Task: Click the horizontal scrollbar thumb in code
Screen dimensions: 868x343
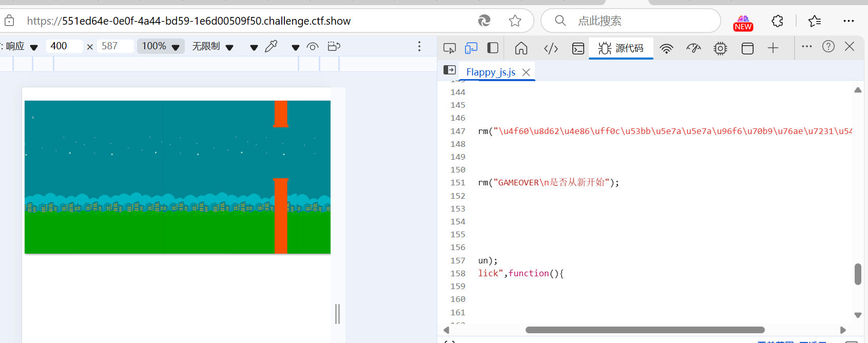Action: click(x=645, y=330)
